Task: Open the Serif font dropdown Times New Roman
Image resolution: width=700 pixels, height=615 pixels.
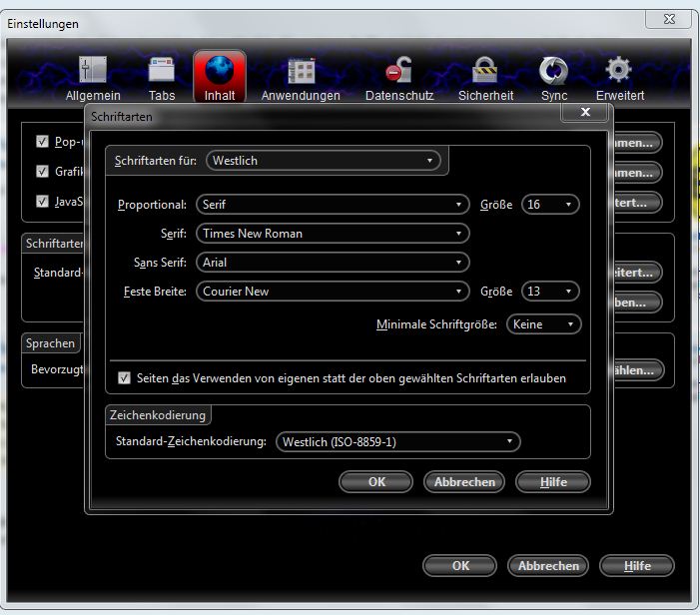Action: coord(333,234)
